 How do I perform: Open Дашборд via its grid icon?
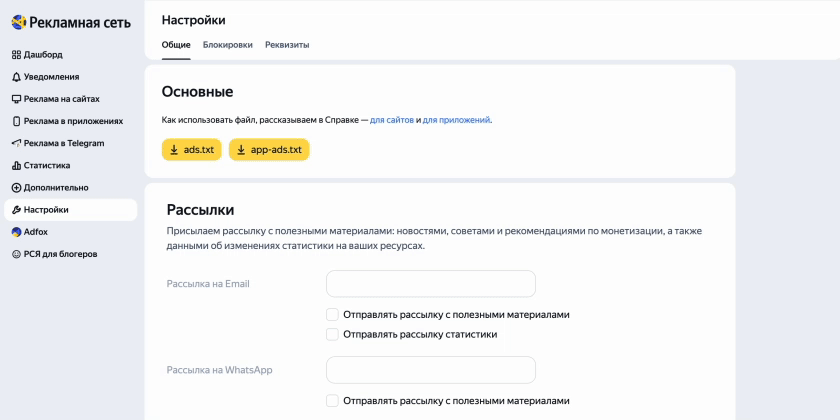tap(16, 55)
